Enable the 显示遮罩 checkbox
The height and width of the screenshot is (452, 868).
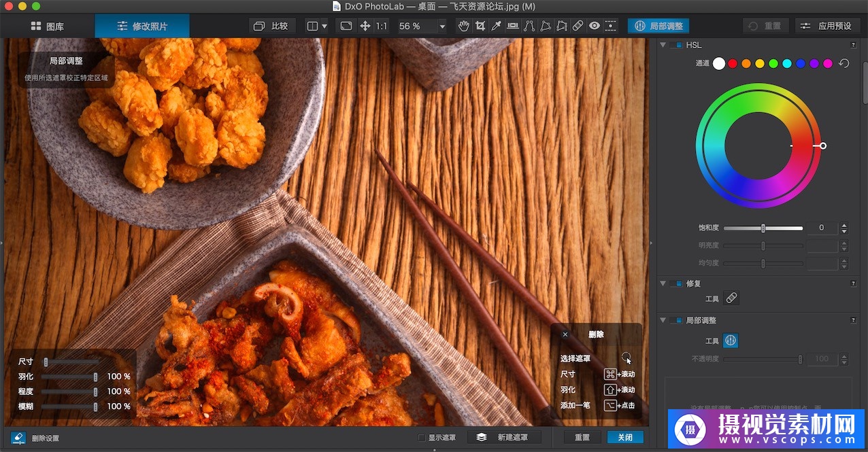click(x=422, y=438)
